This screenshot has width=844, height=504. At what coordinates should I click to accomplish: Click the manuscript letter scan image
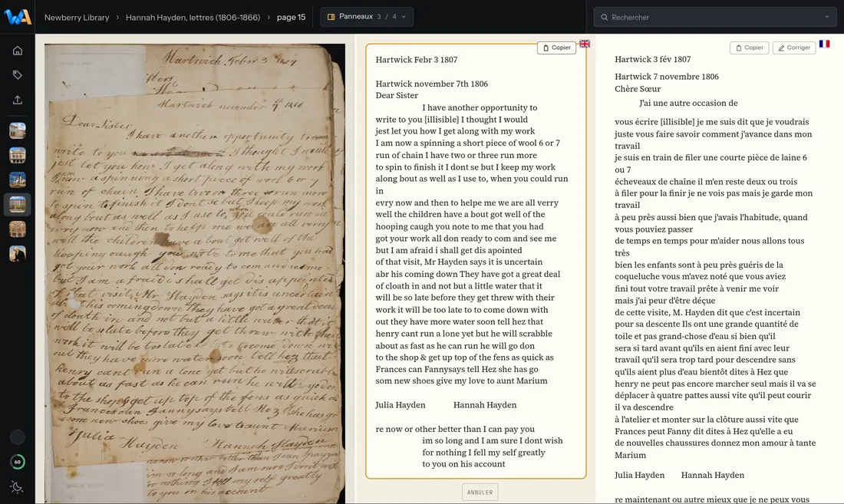[194, 273]
